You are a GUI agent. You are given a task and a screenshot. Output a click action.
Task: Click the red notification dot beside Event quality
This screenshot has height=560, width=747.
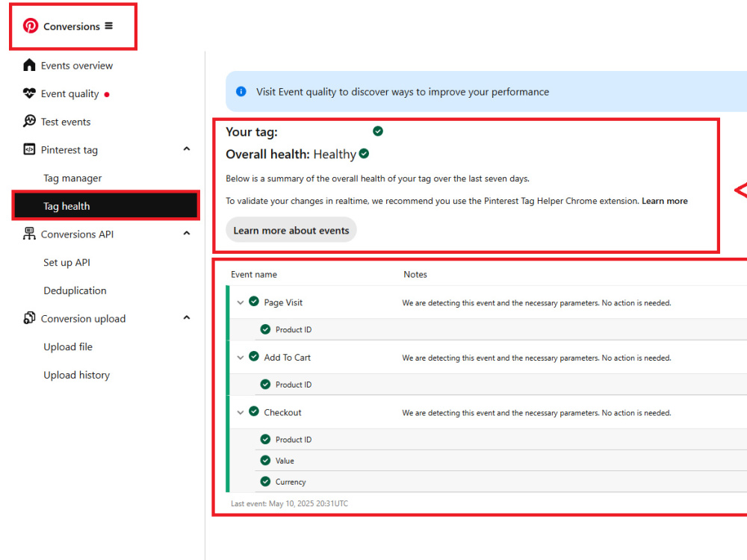[107, 94]
